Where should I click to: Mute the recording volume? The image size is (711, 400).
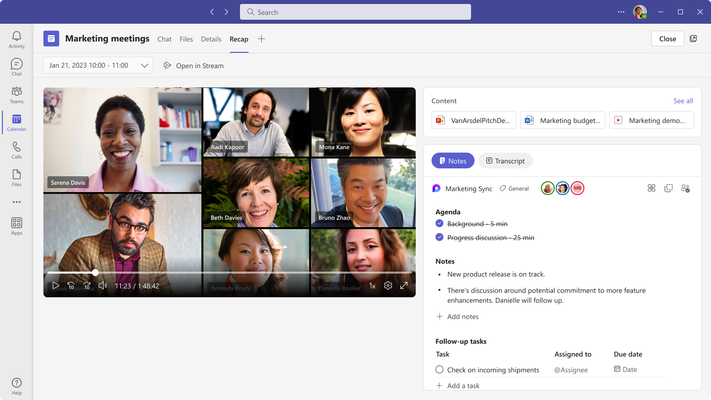[102, 286]
